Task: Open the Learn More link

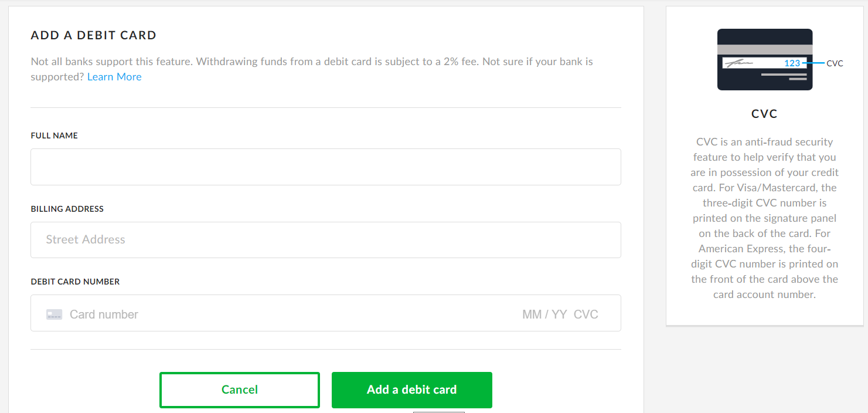Action: 114,76
